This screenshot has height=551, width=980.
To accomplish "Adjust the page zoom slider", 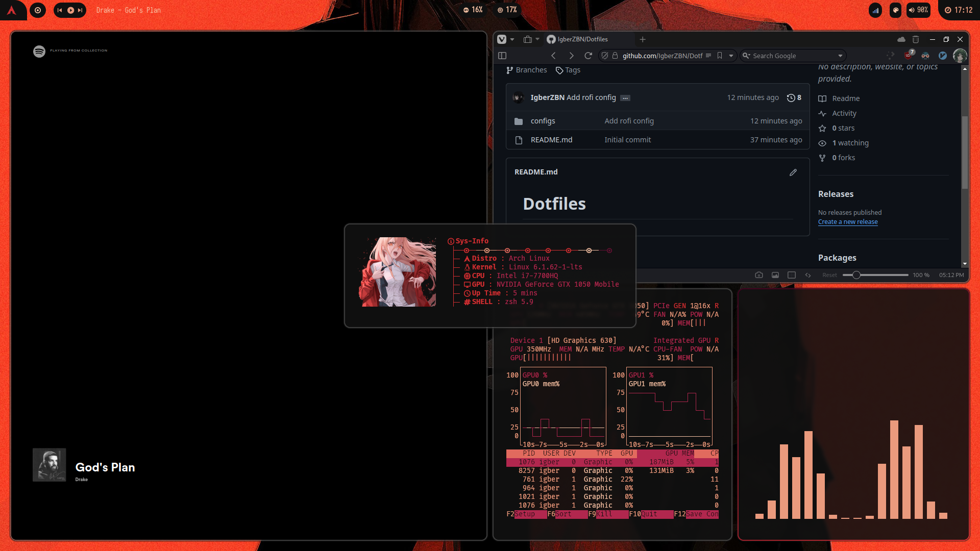I will pyautogui.click(x=875, y=275).
